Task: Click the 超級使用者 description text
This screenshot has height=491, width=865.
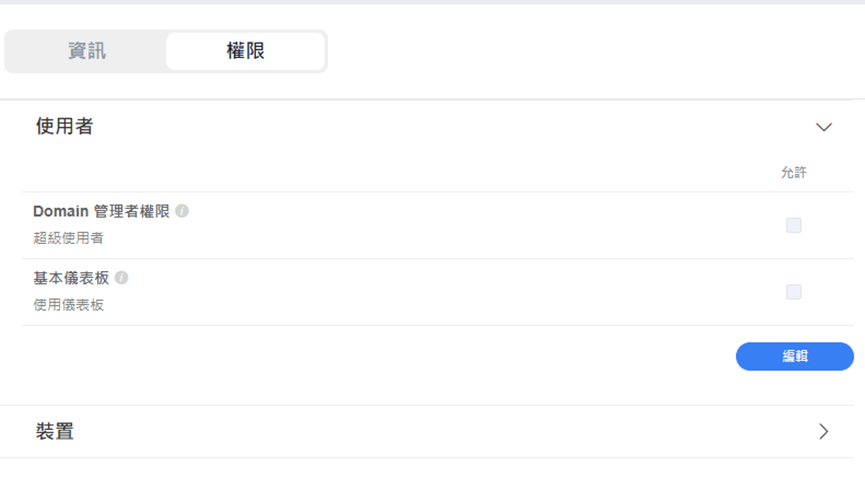Action: click(x=68, y=238)
